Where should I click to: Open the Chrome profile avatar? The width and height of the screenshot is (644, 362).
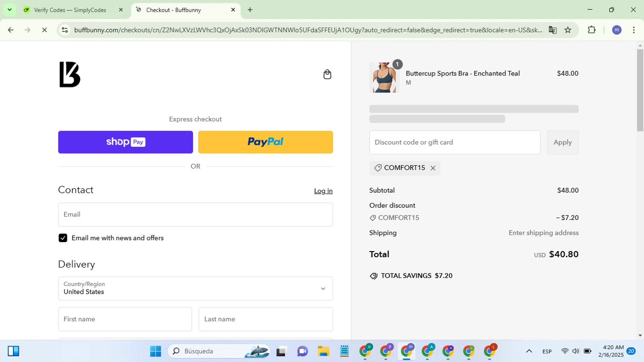[x=617, y=30]
